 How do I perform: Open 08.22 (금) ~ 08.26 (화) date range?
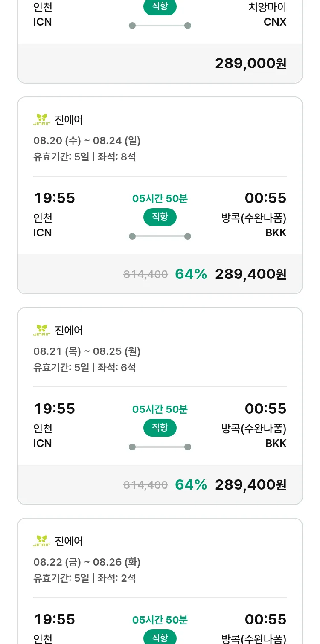87,562
